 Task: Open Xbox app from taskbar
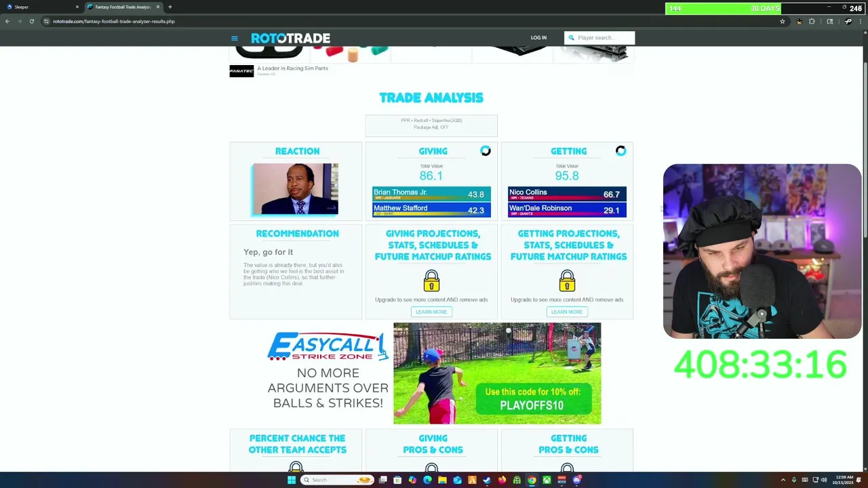[547, 480]
